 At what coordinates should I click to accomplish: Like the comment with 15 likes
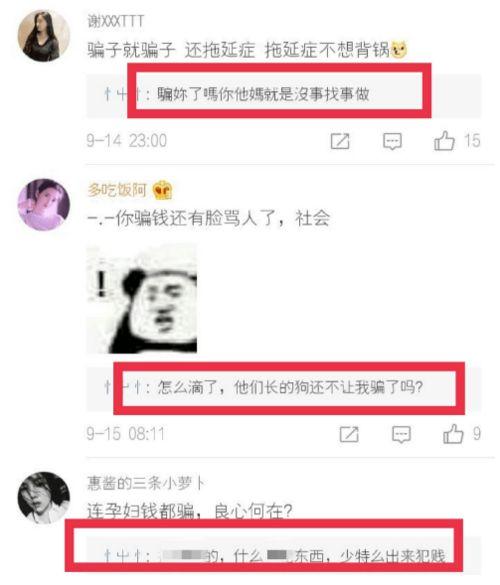click(x=444, y=141)
